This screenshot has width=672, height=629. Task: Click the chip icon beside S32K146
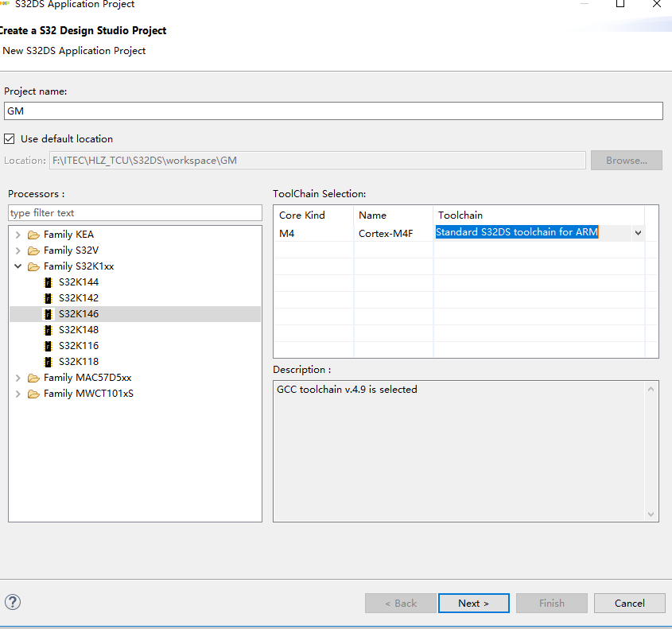coord(48,314)
